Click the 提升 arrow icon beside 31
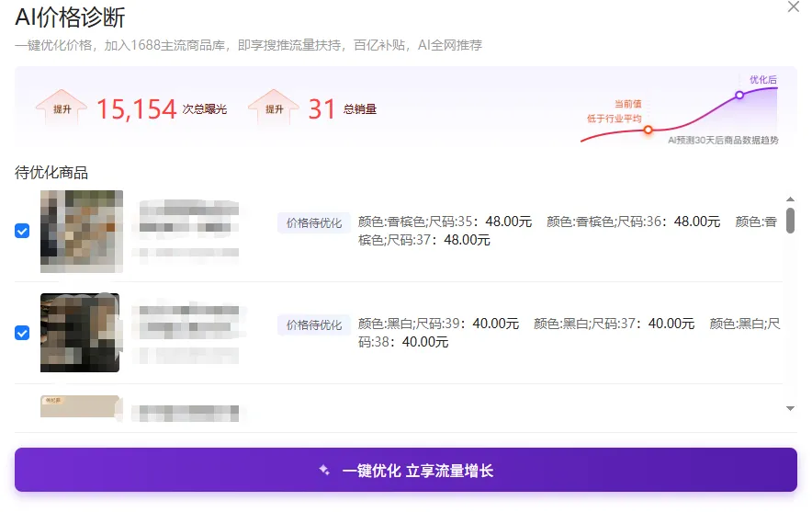 click(274, 107)
